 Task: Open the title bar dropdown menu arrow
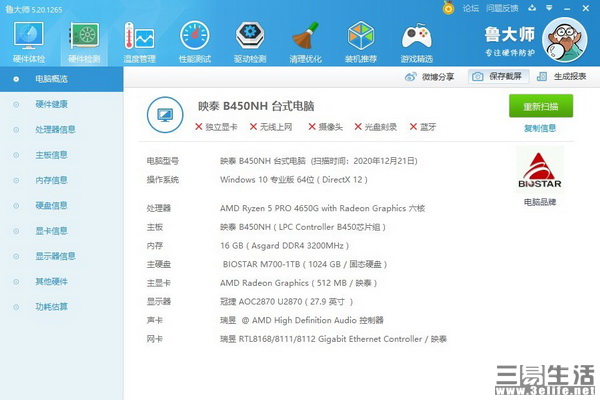point(549,8)
